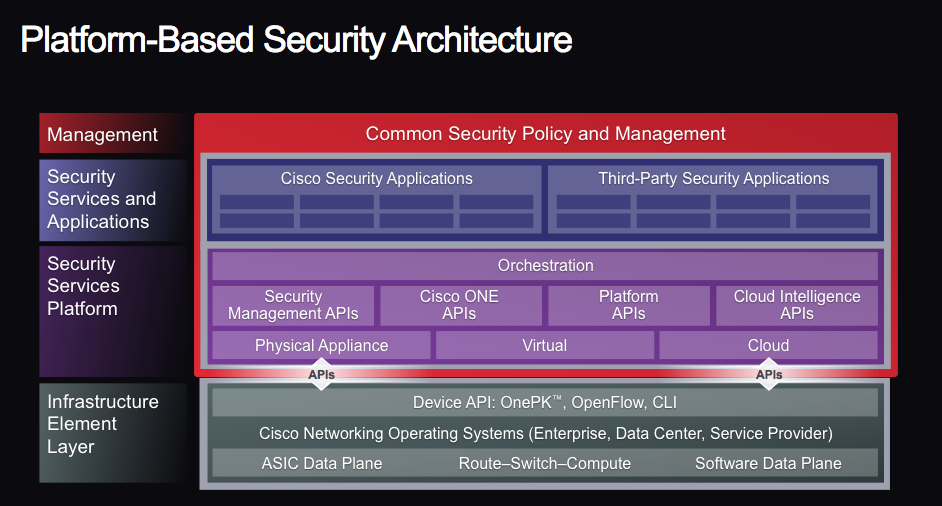
Task: Click the Orchestration bar
Action: coord(545,265)
